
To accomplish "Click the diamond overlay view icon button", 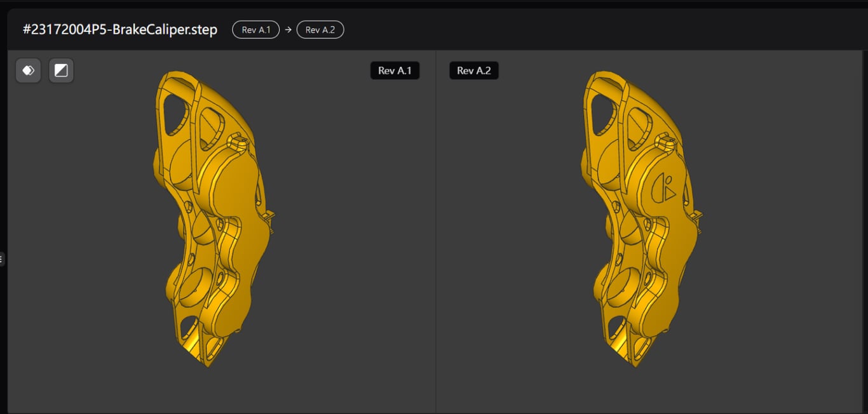I will click(28, 70).
